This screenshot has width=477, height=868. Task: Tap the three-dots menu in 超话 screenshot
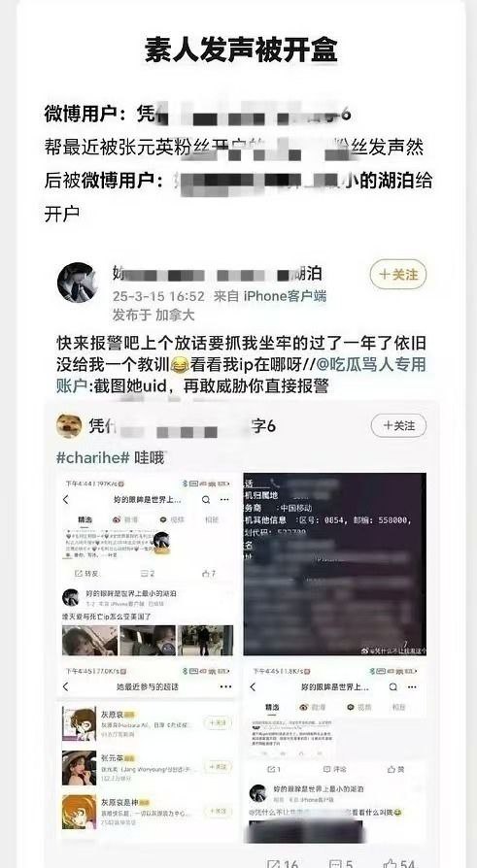click(225, 686)
